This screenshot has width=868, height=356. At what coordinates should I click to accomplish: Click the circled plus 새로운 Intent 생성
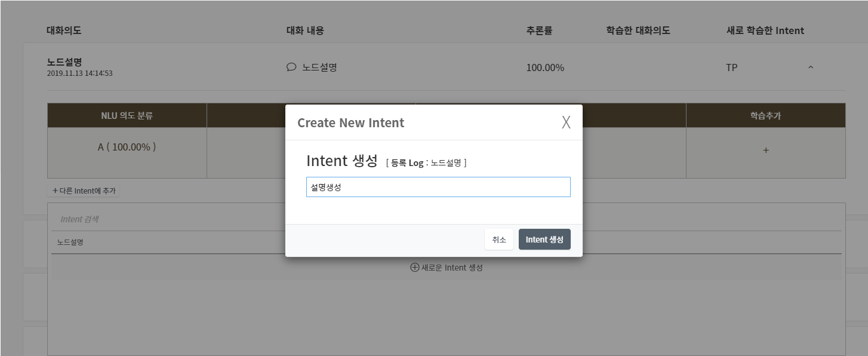(446, 268)
